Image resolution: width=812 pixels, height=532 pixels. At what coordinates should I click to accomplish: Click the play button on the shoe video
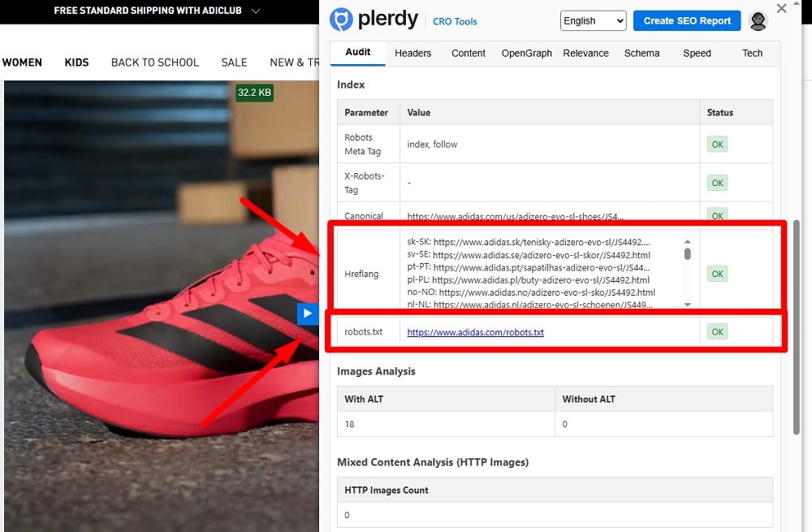pos(307,314)
